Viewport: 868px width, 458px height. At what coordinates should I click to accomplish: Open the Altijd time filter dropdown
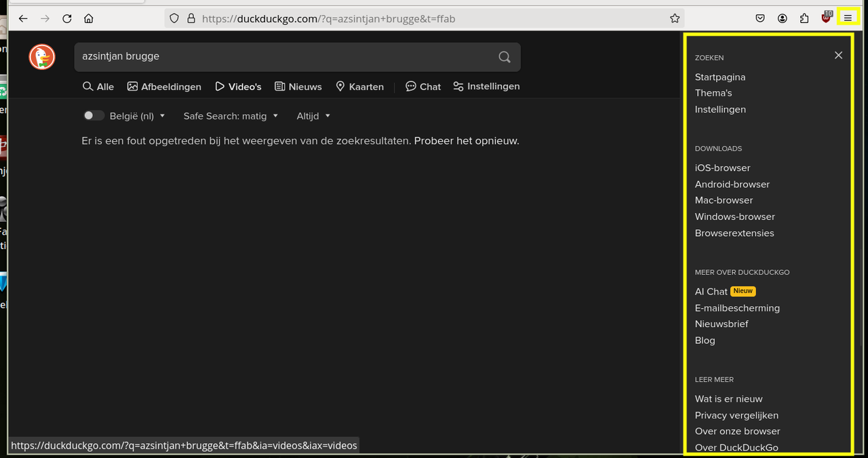[313, 116]
